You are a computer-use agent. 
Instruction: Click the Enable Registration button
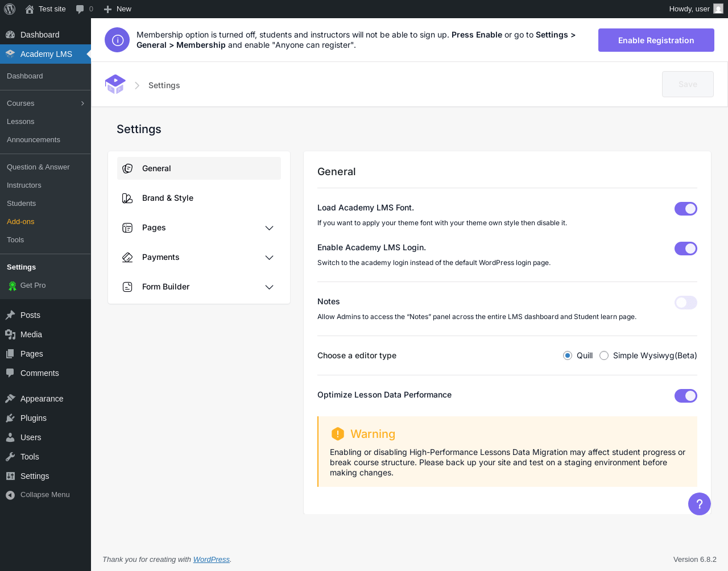pyautogui.click(x=656, y=40)
